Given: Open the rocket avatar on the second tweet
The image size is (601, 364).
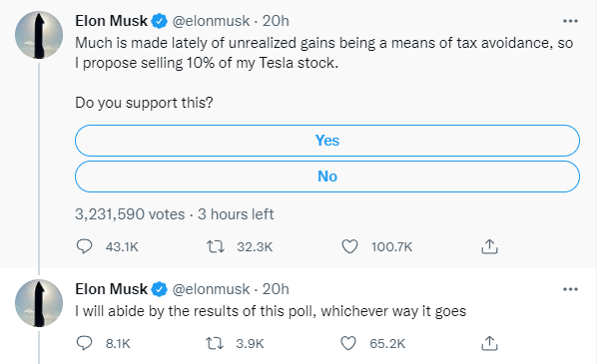Looking at the screenshot, I should [39, 303].
